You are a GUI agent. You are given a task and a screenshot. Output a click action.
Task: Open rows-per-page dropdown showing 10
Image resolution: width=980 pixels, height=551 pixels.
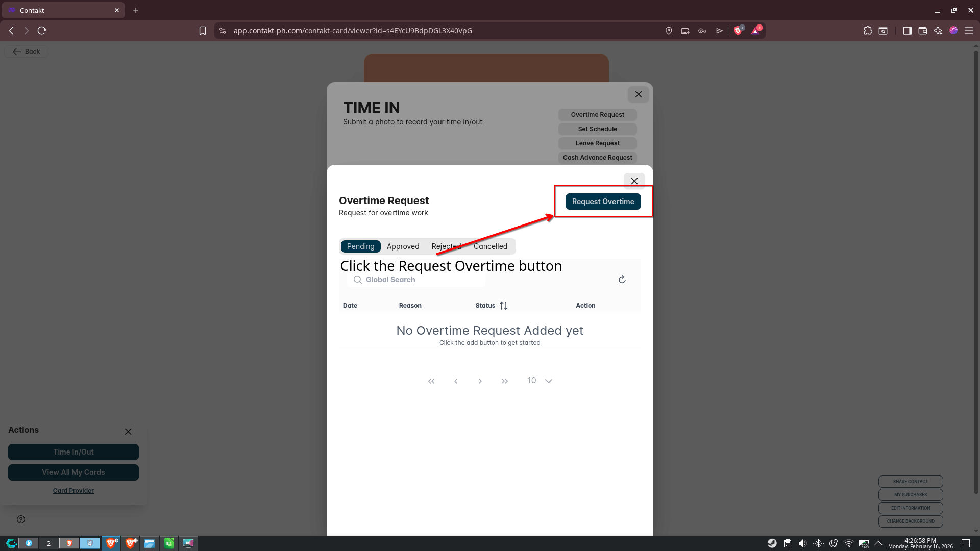tap(548, 381)
